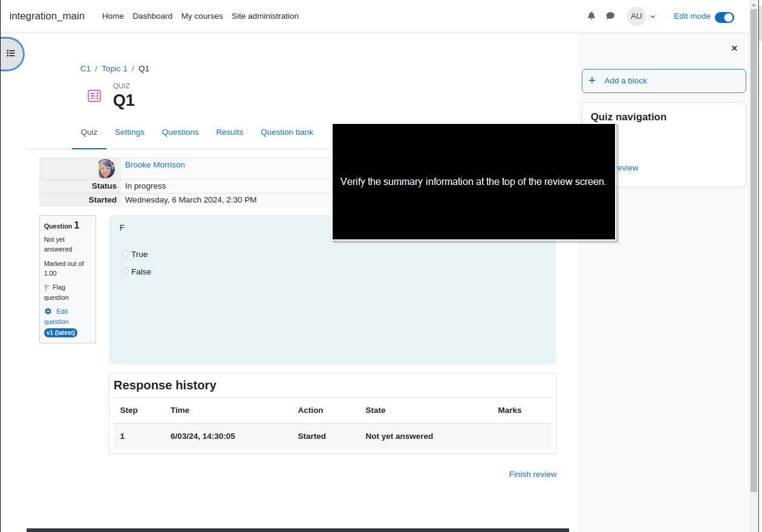Open the Home menu item

[x=113, y=16]
